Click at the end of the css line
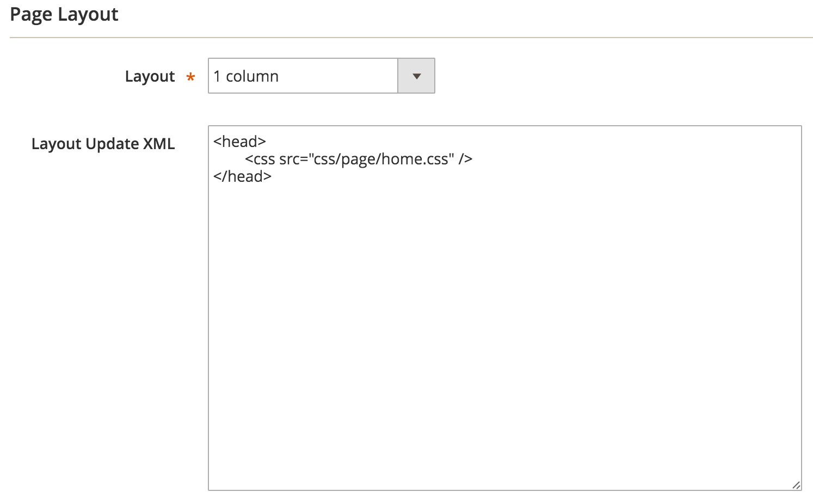813x504 pixels. (473, 158)
